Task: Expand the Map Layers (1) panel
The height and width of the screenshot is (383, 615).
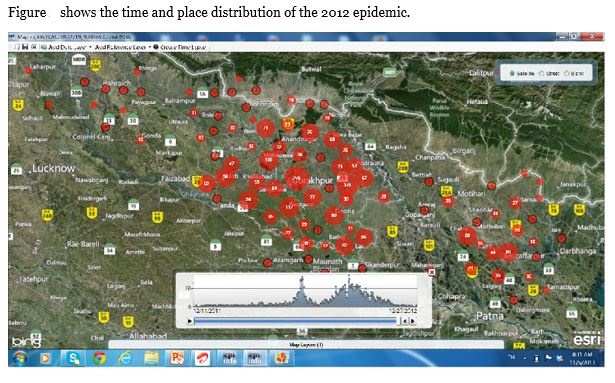Action: pyautogui.click(x=306, y=345)
